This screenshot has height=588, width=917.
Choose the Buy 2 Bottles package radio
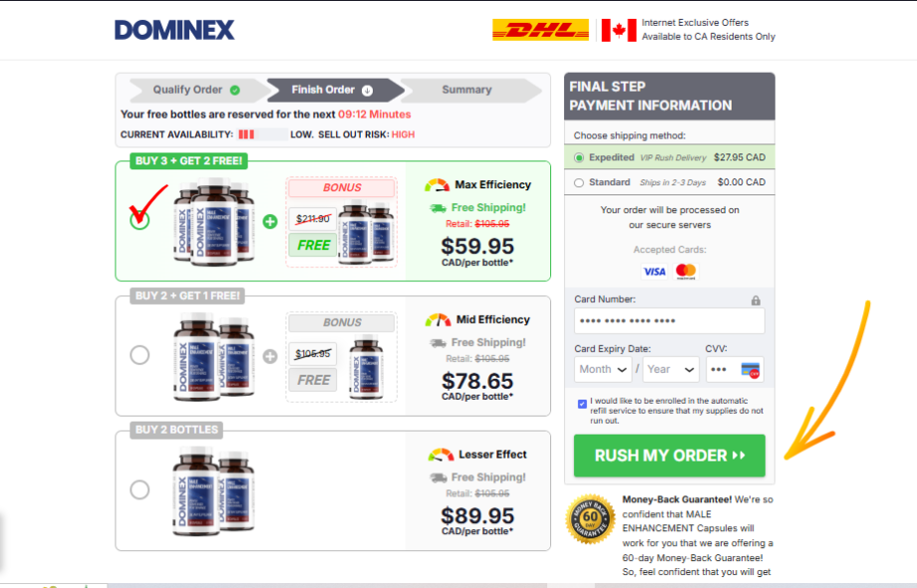pos(140,489)
